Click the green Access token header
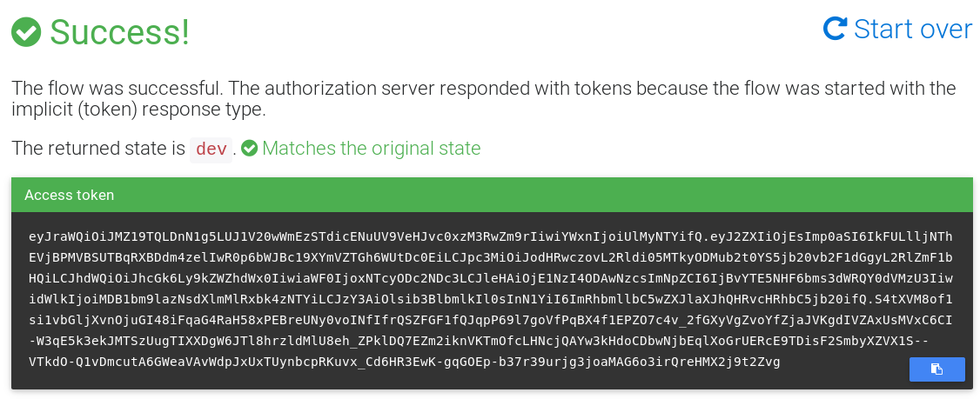Viewport: 980px width, 399px height. click(x=492, y=195)
